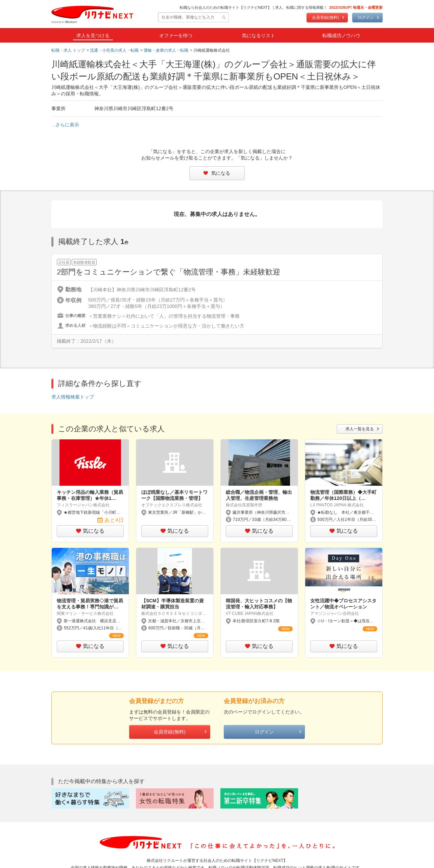Click the 転職・求人 トップ breadcrumb link
Viewport: 434px width, 868px height.
pos(68,50)
